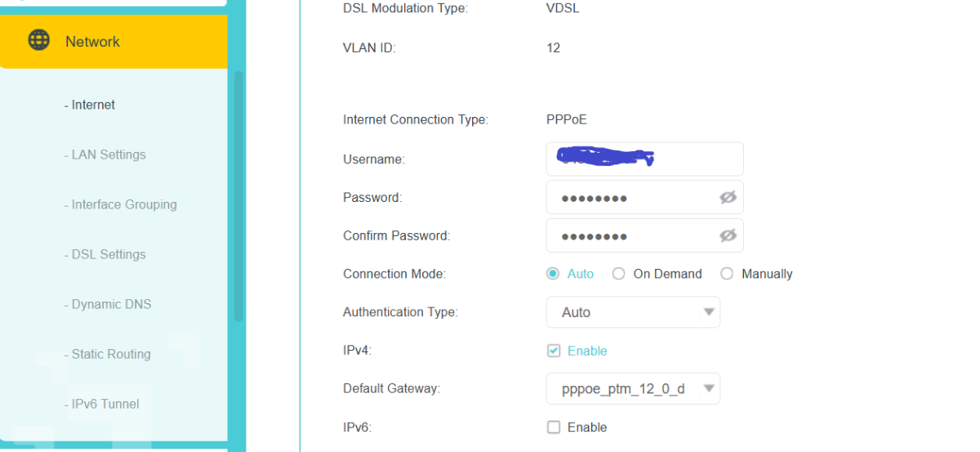Viewport: 980px width, 452px height.
Task: Expand Default Gateway dropdown
Action: (x=633, y=389)
